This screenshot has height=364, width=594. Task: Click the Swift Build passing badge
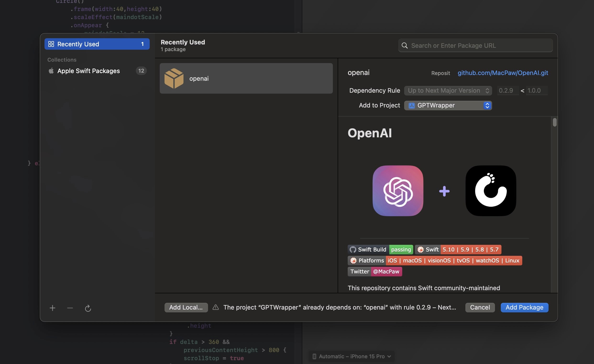tap(380, 249)
